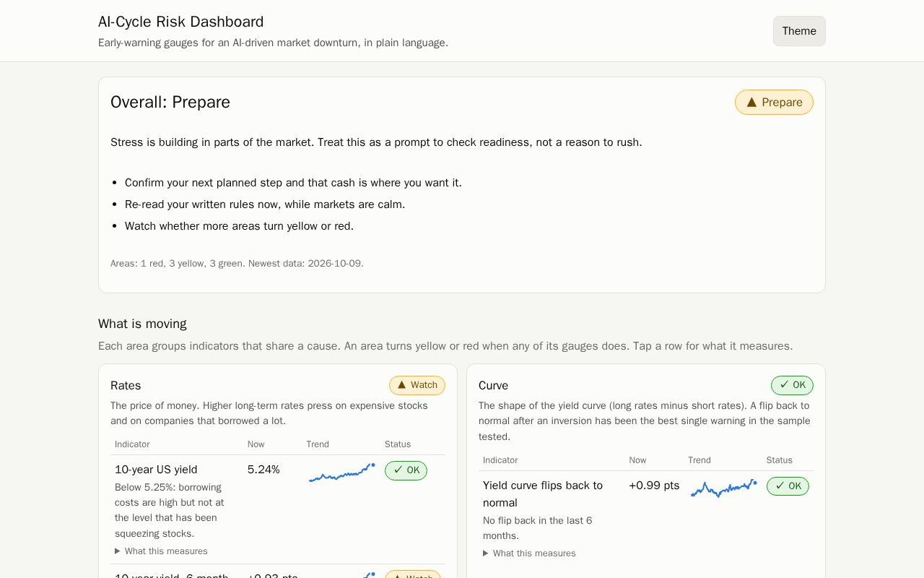Screen dimensions: 924x578
Task: Click the 'Early-warning gauges' subtitle
Action: point(273,43)
